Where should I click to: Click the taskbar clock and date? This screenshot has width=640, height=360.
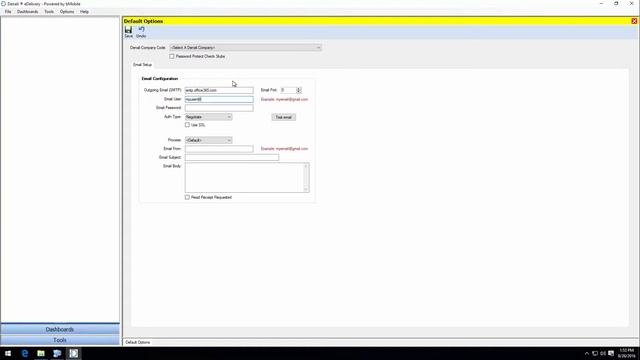coord(627,353)
